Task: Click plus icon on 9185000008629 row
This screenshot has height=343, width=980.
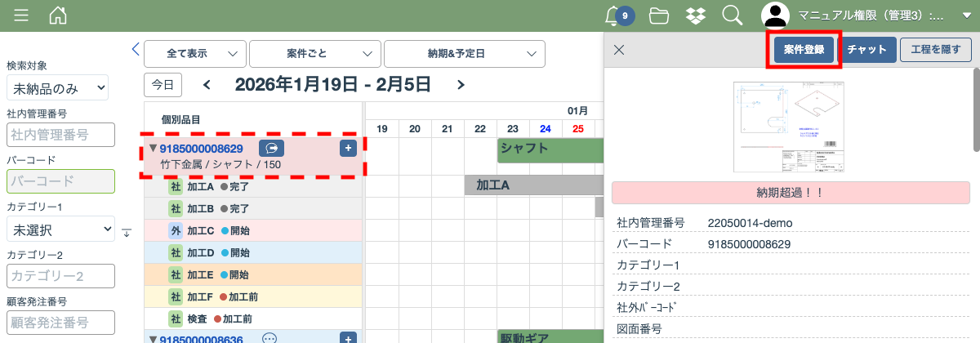Action: click(x=348, y=149)
